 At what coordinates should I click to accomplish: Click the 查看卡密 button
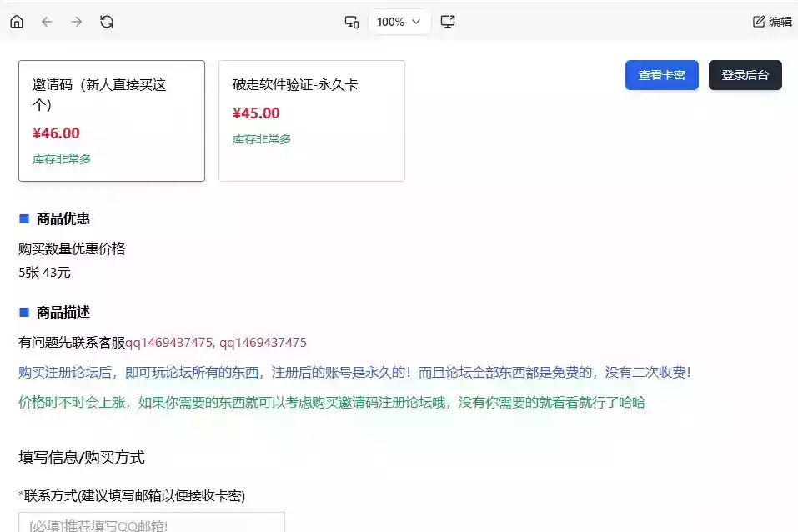coord(661,74)
